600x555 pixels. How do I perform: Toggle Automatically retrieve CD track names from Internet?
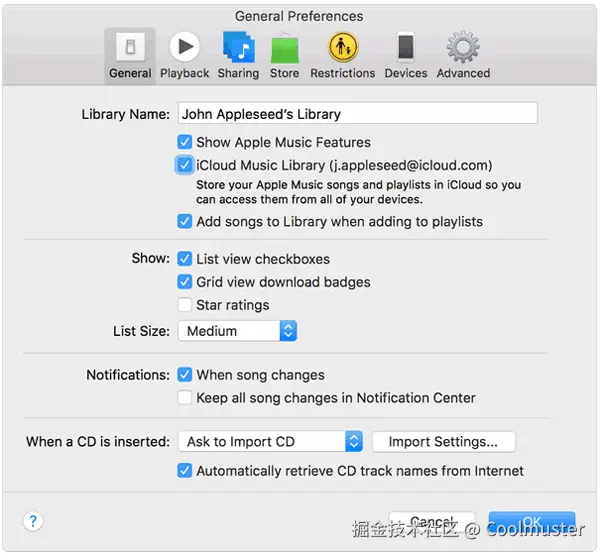point(184,470)
